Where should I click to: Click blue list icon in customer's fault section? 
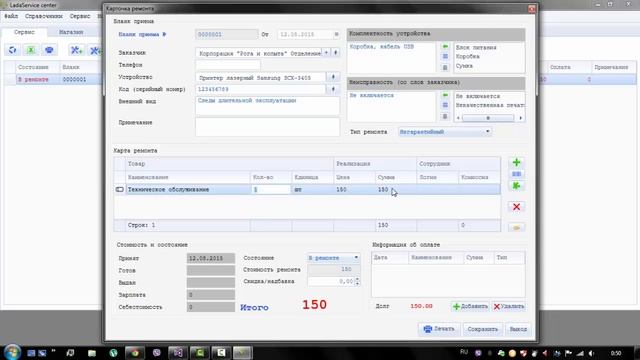point(445,105)
